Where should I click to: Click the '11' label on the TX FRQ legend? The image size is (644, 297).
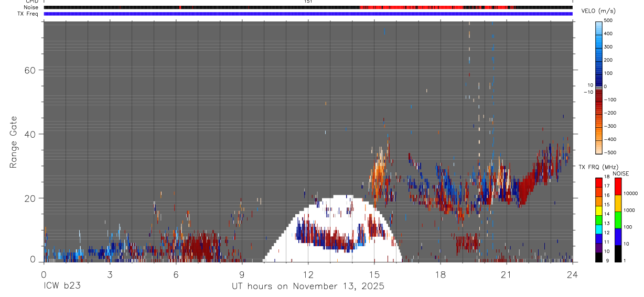click(606, 243)
